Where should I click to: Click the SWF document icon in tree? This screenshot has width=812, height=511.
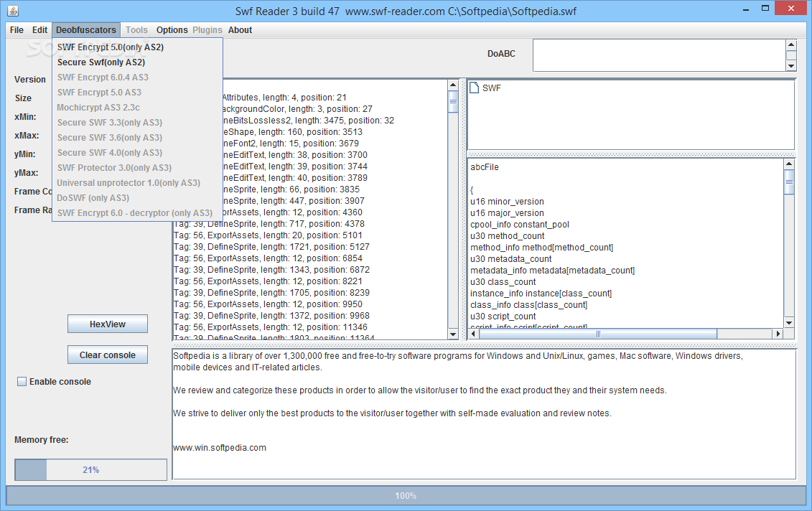(x=474, y=88)
